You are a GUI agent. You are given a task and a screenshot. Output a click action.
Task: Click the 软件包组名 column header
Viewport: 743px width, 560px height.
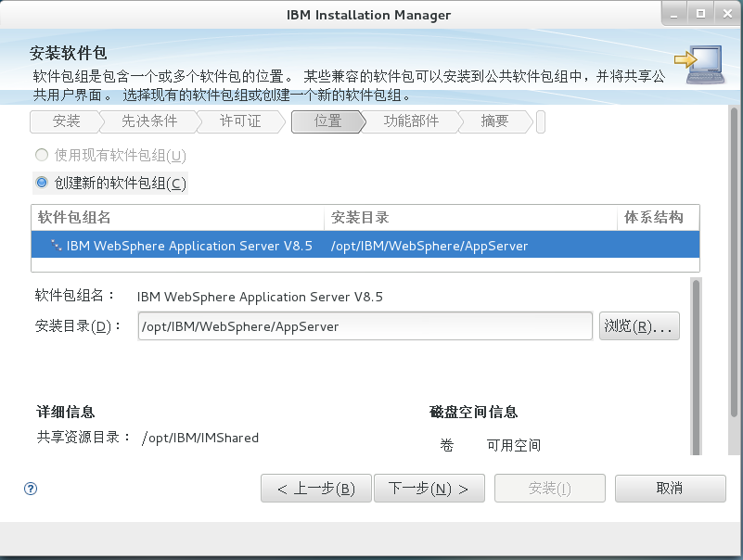pyautogui.click(x=177, y=218)
